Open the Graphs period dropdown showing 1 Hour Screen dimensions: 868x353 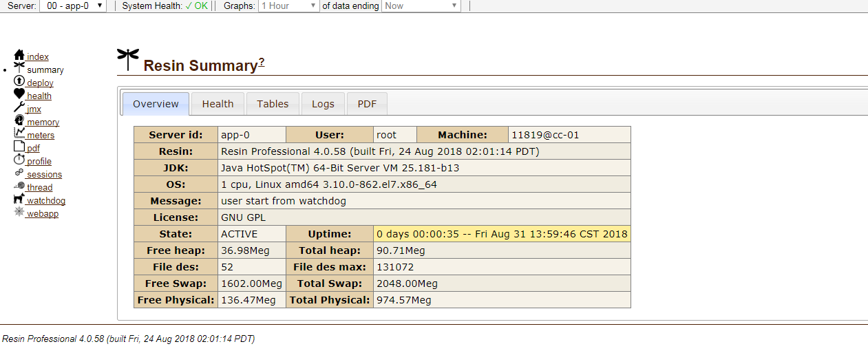289,6
